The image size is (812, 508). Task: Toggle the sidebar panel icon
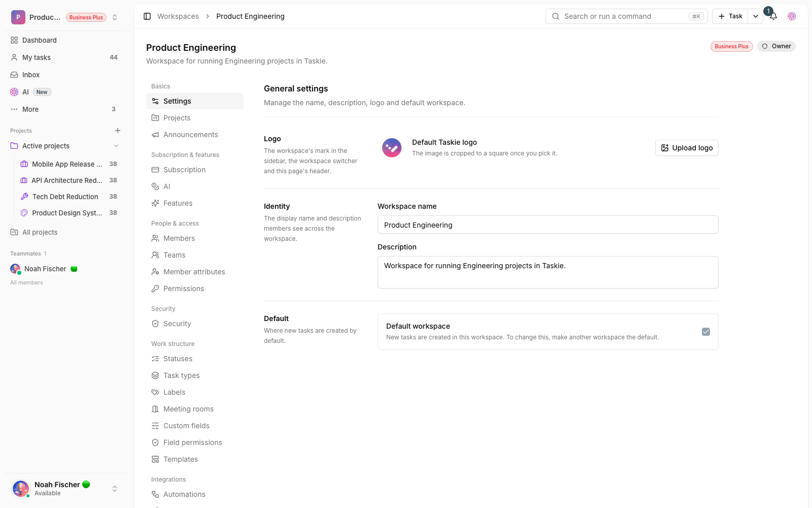click(147, 16)
